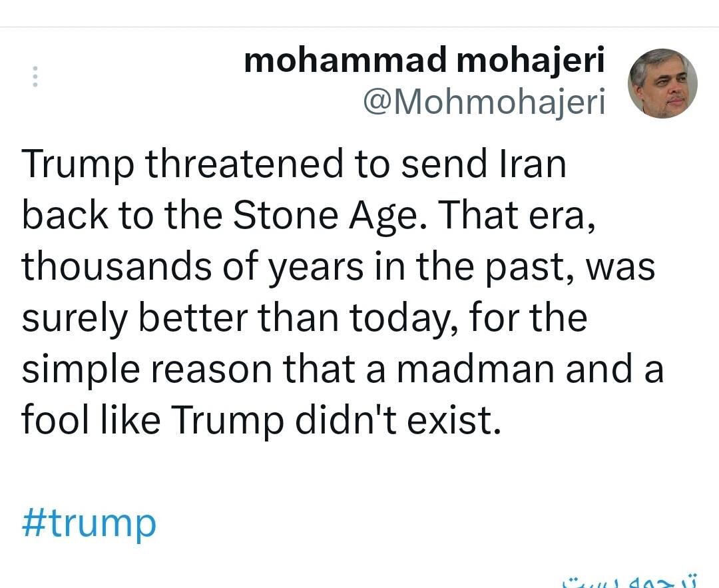Click the word "past," in the tweet
719x588 pixels.
pyautogui.click(x=527, y=266)
